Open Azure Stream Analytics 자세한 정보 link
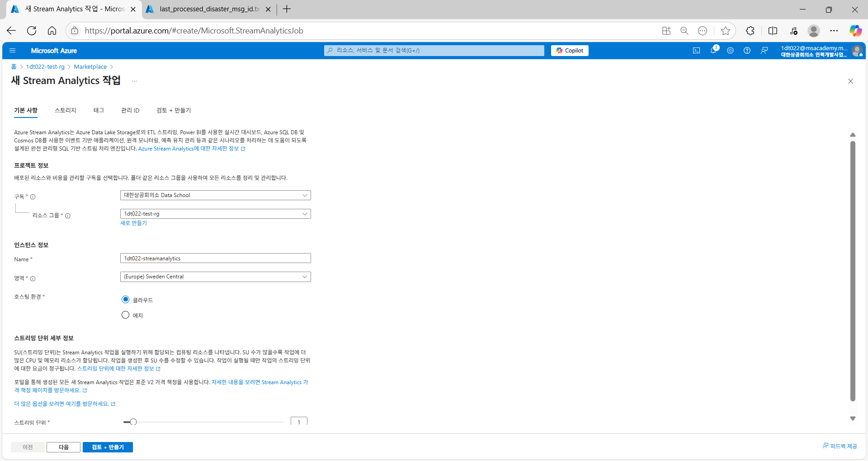This screenshot has width=868, height=461. pyautogui.click(x=191, y=149)
